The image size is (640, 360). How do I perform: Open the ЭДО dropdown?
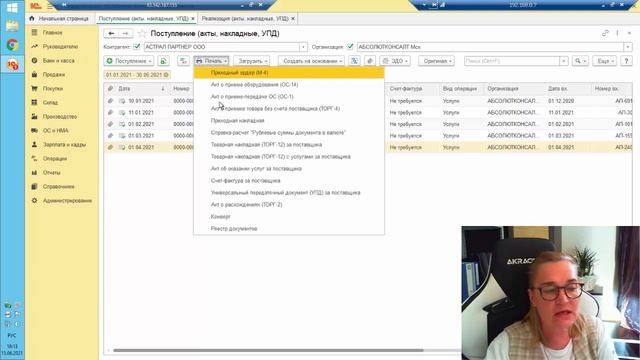point(395,61)
